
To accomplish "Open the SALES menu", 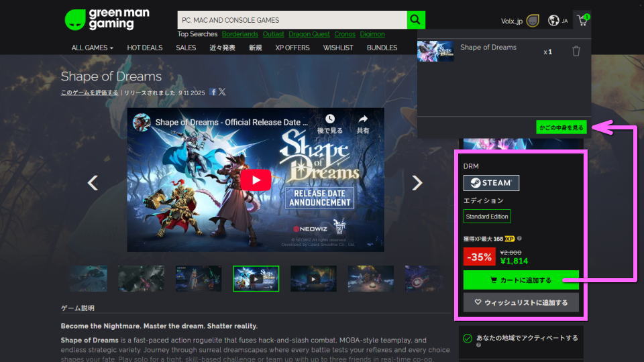I will (x=186, y=48).
